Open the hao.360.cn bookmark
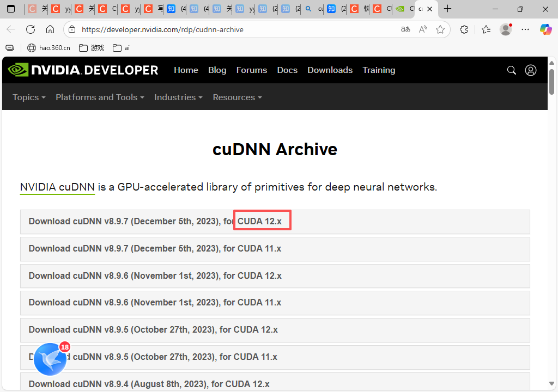This screenshot has height=392, width=558. 48,48
